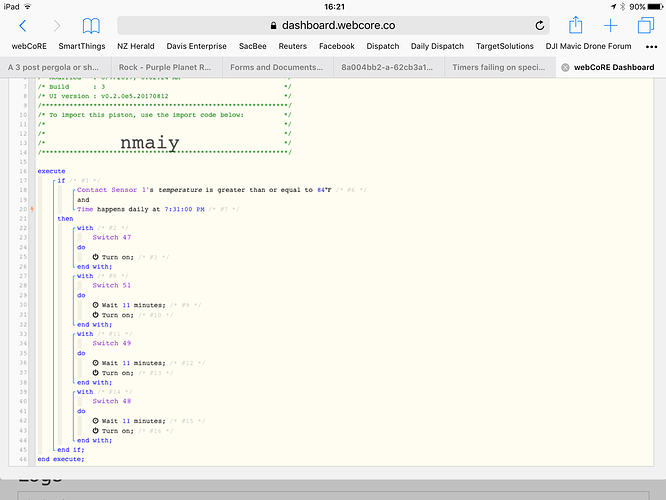Open the bookmarks bar overflow dots

[651, 47]
